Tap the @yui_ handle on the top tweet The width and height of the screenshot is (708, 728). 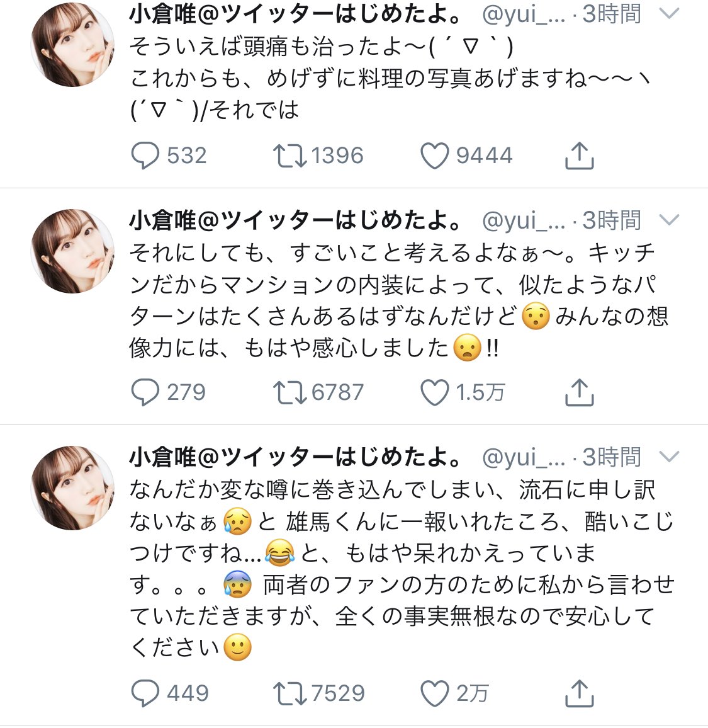point(524,14)
